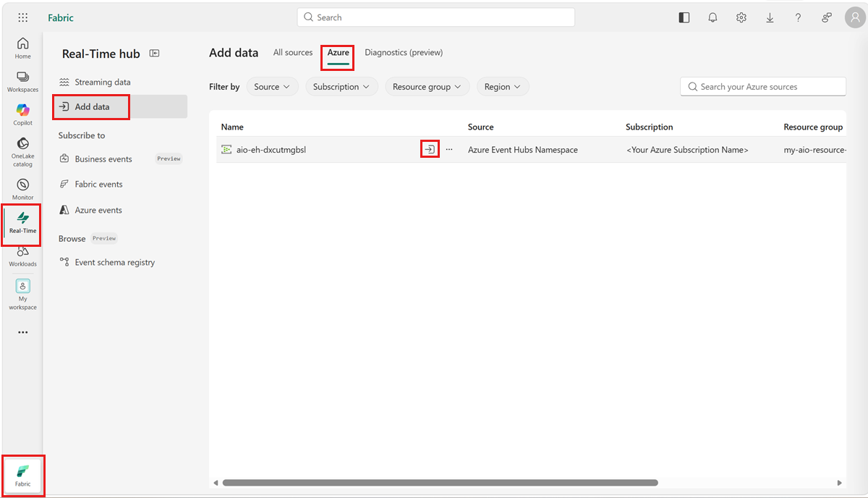Click the Source column header
868x498 pixels.
tap(480, 127)
